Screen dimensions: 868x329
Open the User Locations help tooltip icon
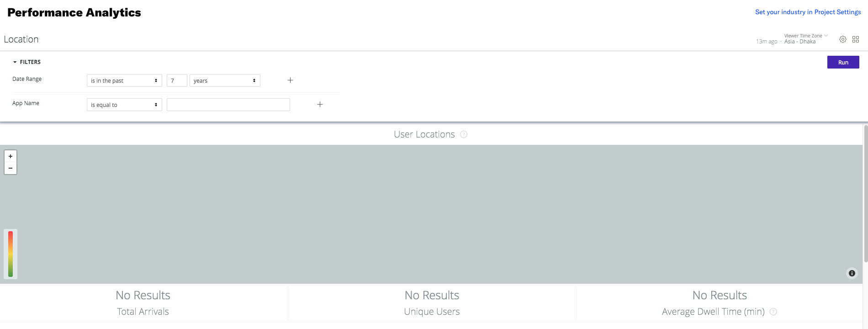[464, 134]
